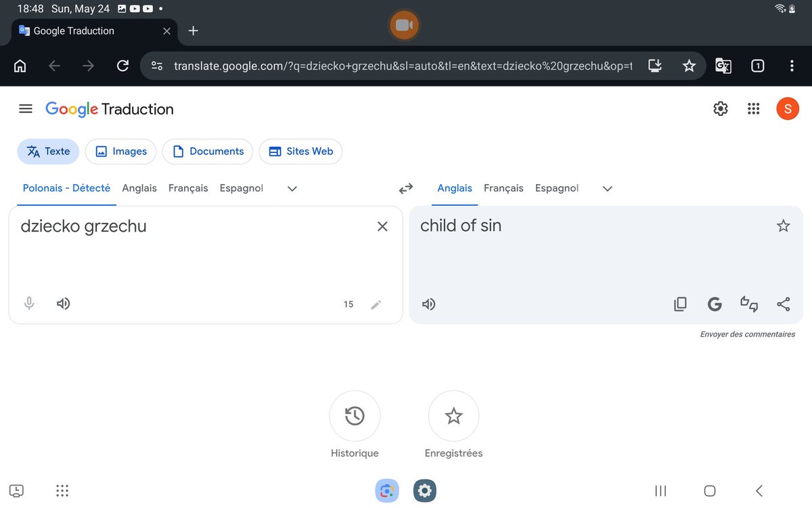Tap the Android home navigation button
Image resolution: width=812 pixels, height=508 pixels.
tap(710, 490)
